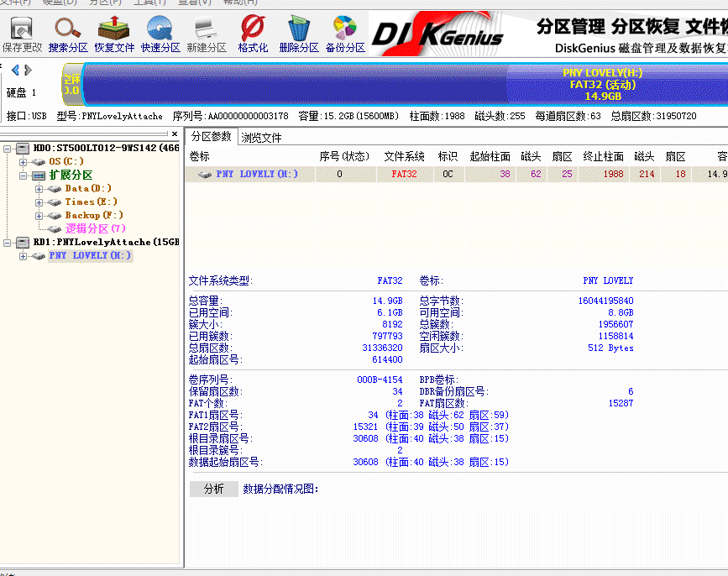Click the volume serial 000B-4154 value
The image size is (728, 576).
point(380,380)
